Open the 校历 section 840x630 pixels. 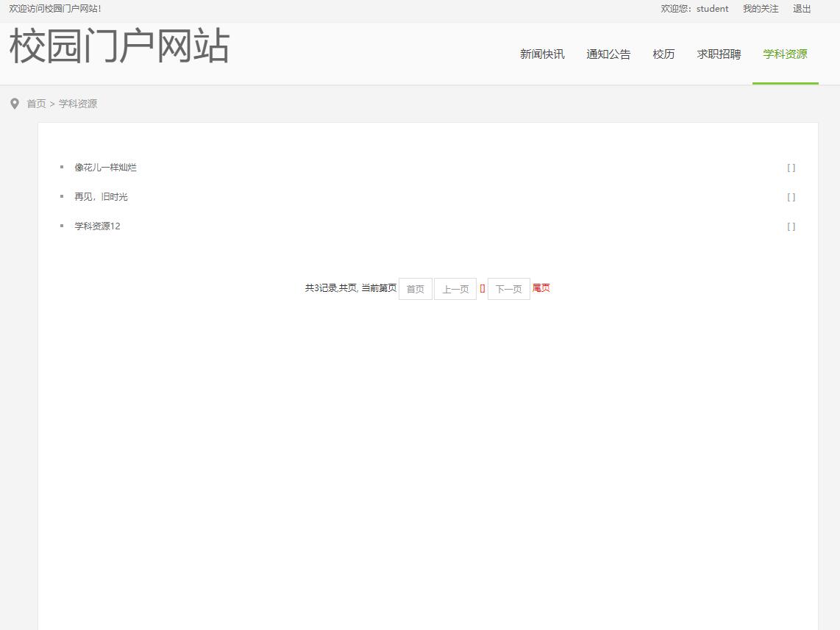[x=663, y=54]
